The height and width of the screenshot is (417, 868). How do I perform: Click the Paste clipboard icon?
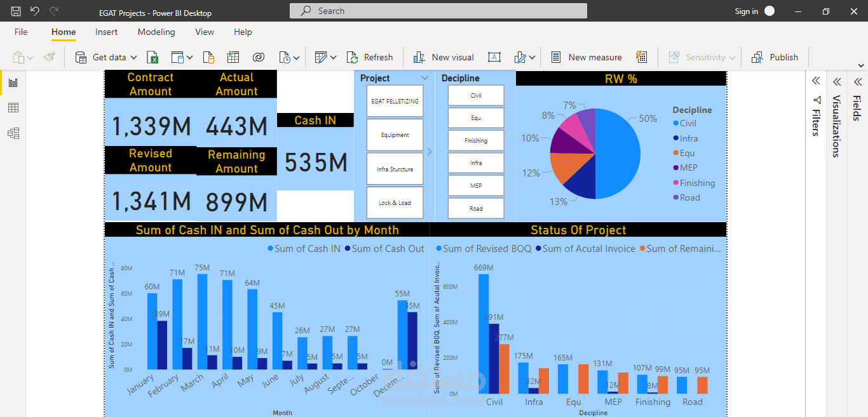(18, 57)
